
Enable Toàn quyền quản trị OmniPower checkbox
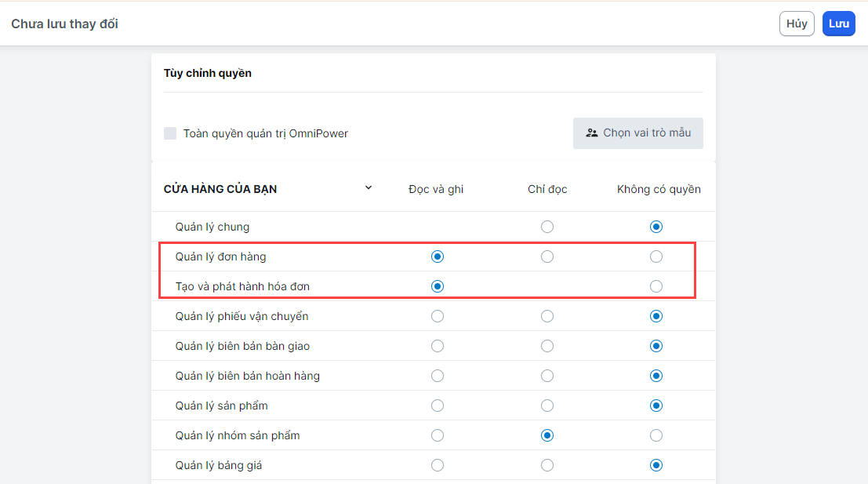(x=170, y=133)
